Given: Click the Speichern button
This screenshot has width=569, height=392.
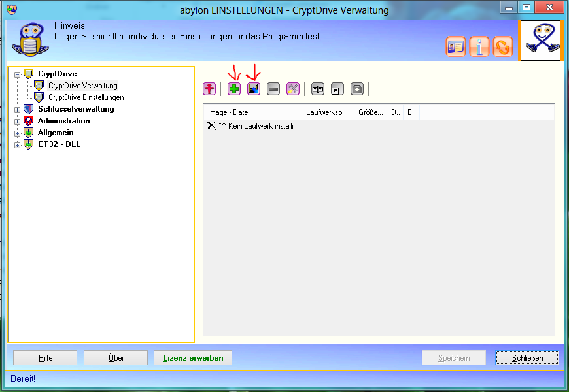Looking at the screenshot, I should point(454,358).
